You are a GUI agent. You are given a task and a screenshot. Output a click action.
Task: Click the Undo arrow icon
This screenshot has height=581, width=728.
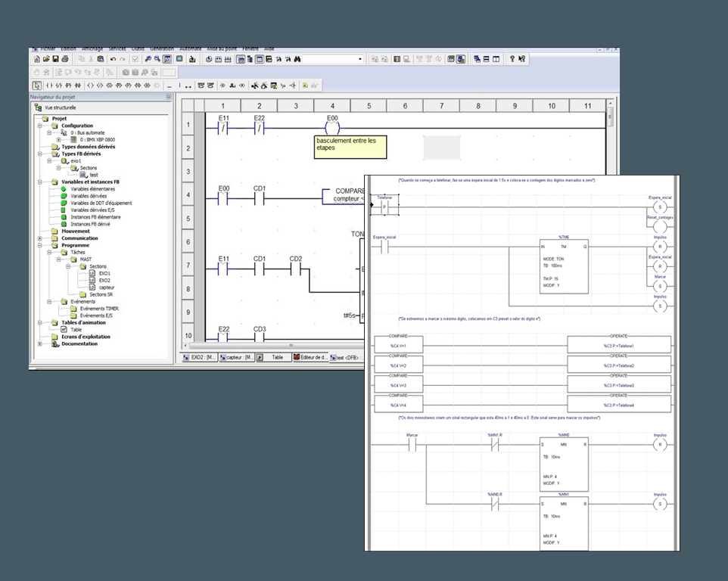coord(113,59)
